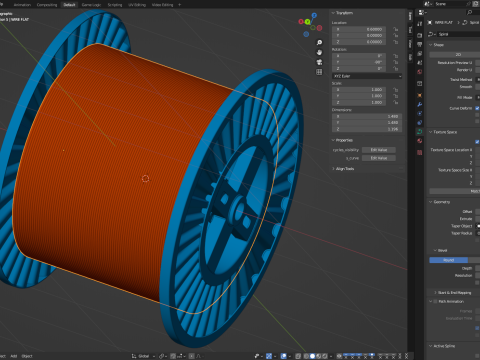Open the Tool properties tab icon
This screenshot has height=360, width=480.
point(420,24)
